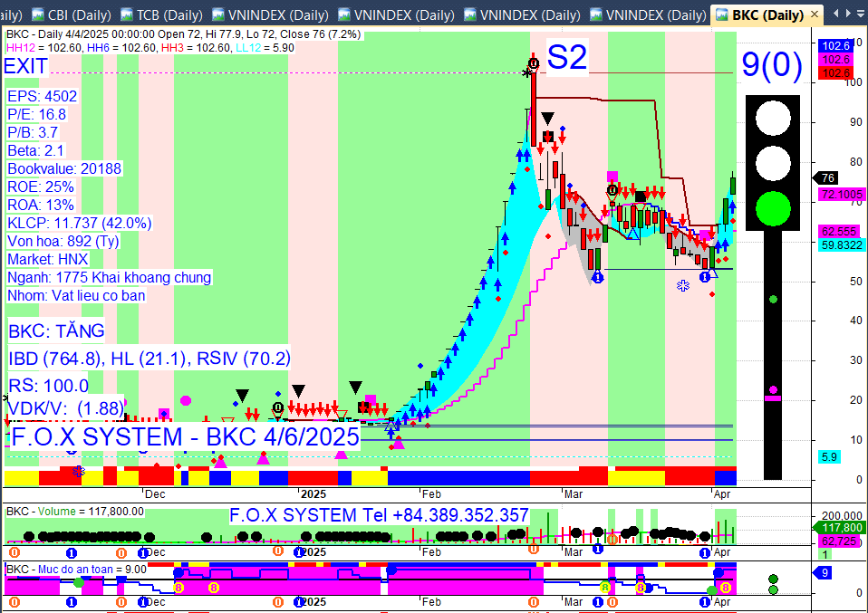
Task: Click the 9(0) score label
Action: (x=772, y=64)
